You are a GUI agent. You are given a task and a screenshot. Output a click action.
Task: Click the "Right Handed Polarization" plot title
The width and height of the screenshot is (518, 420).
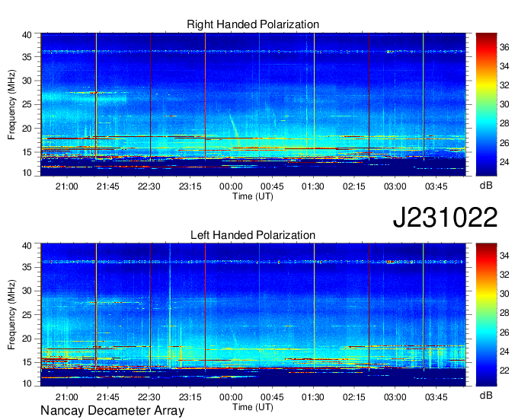[x=253, y=24]
